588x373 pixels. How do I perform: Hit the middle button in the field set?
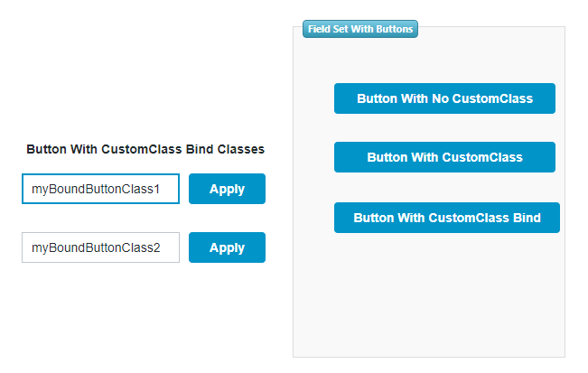tap(444, 157)
